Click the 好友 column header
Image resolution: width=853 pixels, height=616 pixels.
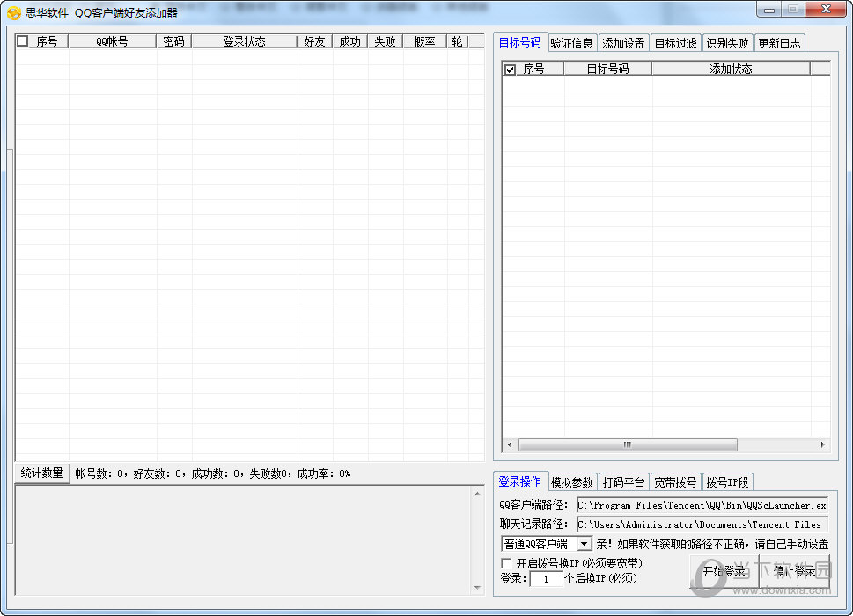(314, 41)
